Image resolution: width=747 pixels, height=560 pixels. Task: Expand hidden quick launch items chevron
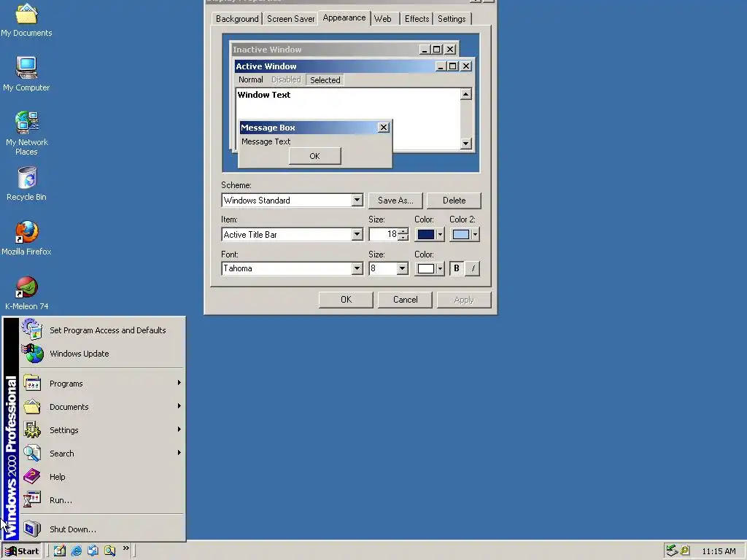[125, 548]
